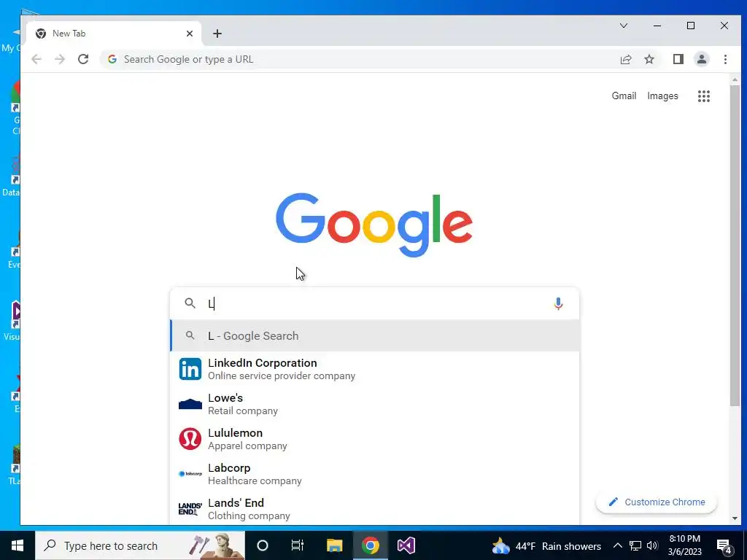Pick the Lands' End Clothing company suggestion
Screen dimensions: 747x560
click(375, 509)
